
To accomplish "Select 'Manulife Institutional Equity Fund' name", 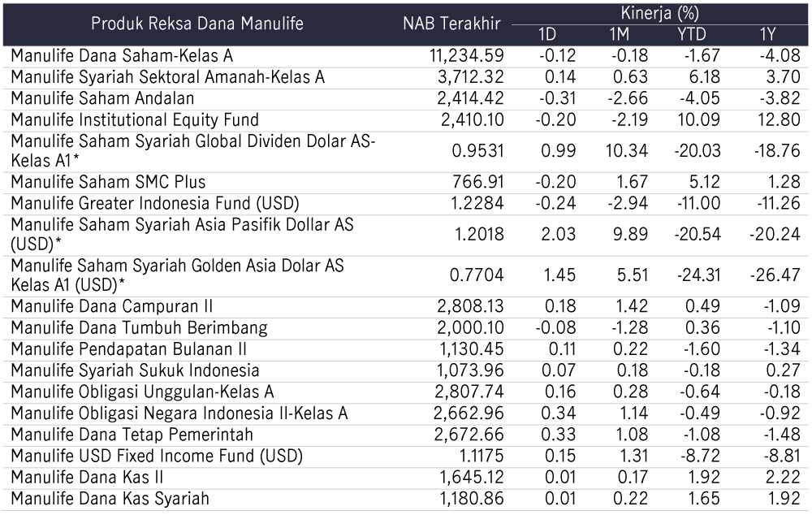I will [x=135, y=120].
